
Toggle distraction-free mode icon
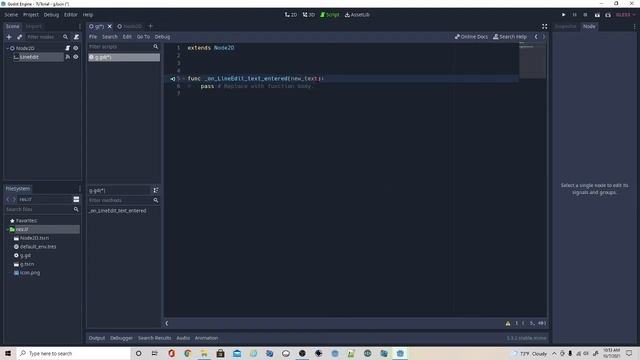[x=544, y=27]
